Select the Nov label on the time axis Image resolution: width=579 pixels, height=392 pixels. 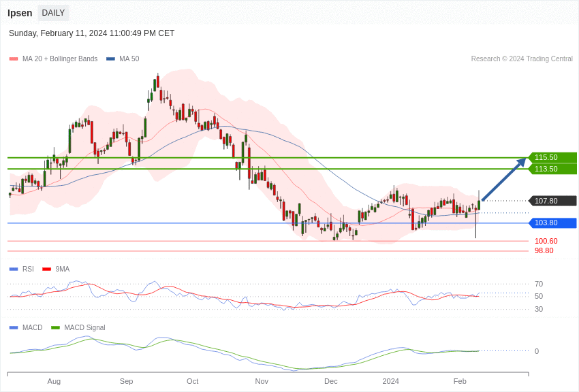pyautogui.click(x=262, y=381)
